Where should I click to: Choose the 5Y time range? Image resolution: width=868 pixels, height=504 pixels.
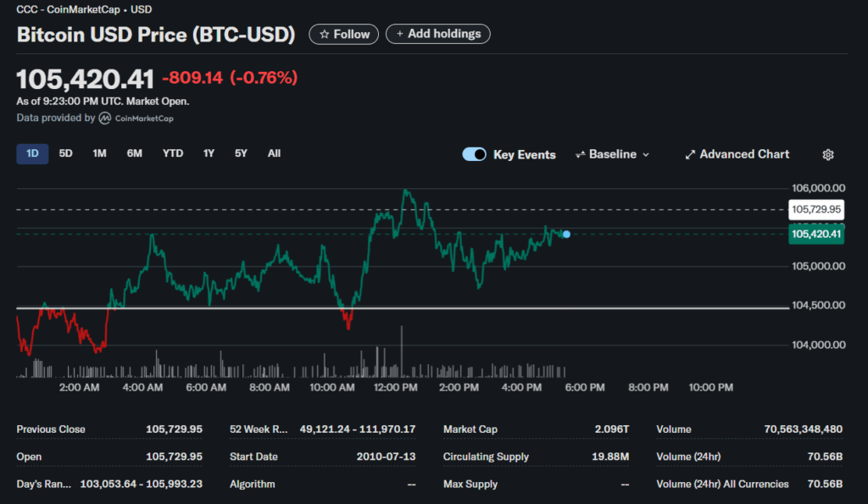click(x=241, y=154)
